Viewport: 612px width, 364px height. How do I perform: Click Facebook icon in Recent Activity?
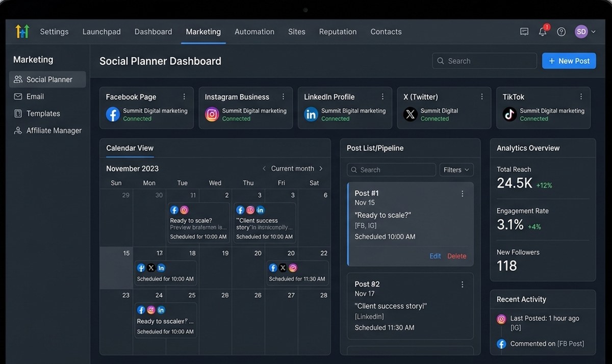tap(501, 344)
